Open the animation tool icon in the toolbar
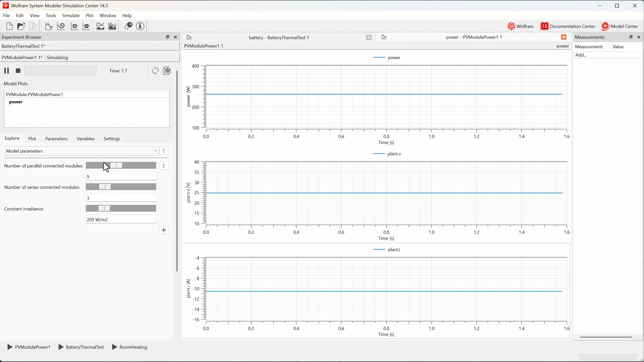Image resolution: width=644 pixels, height=362 pixels. tap(128, 26)
